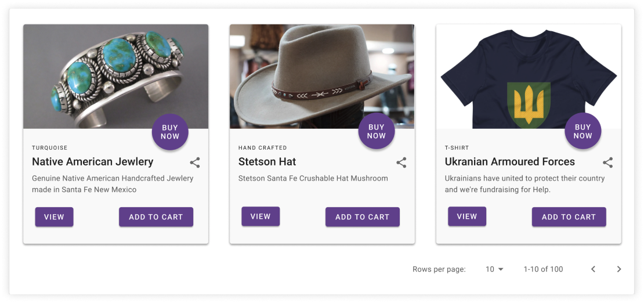Share the Native American Jewelry product
The height and width of the screenshot is (303, 644).
pos(195,163)
